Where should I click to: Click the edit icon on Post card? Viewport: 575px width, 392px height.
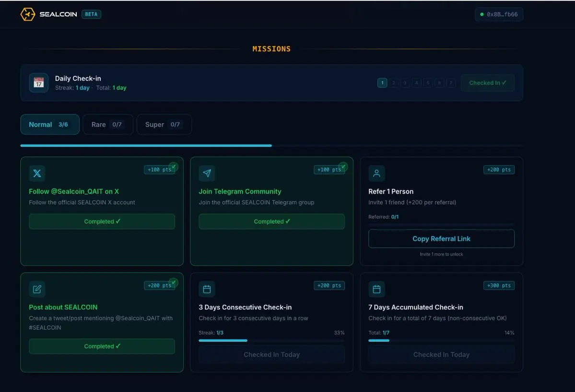point(37,289)
